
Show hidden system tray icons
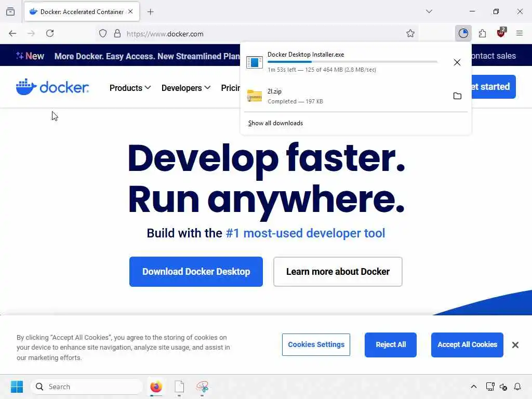coord(474,387)
